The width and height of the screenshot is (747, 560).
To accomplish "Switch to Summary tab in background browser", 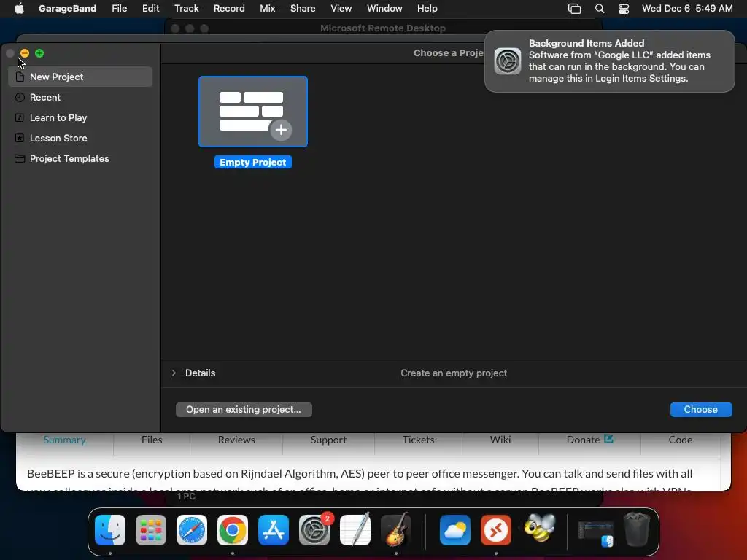I will (x=65, y=440).
